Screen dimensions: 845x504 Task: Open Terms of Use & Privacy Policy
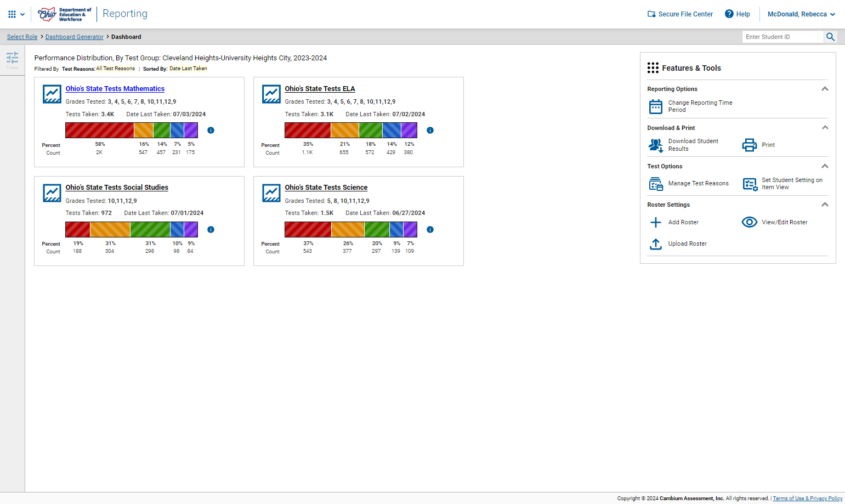tap(808, 499)
